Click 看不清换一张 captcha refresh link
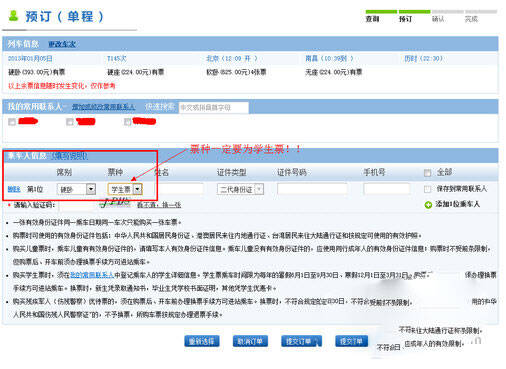 tap(159, 205)
